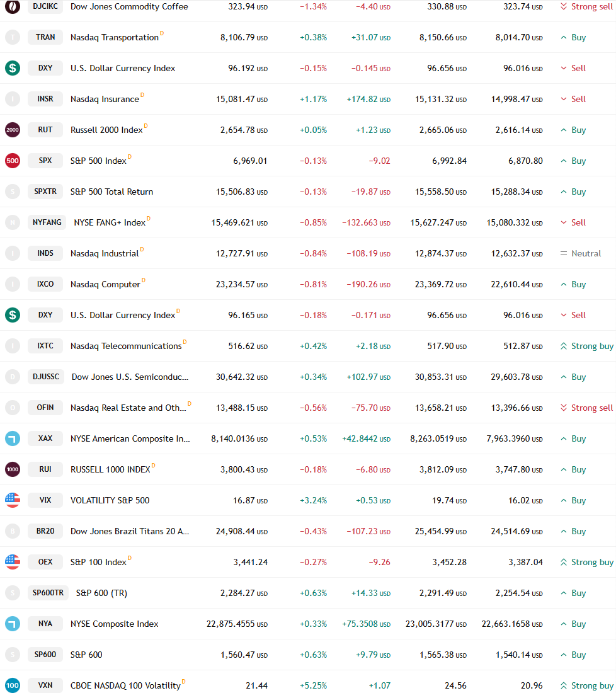Click the Strong buy rating for IXTC
The image size is (616, 693).
tap(586, 346)
